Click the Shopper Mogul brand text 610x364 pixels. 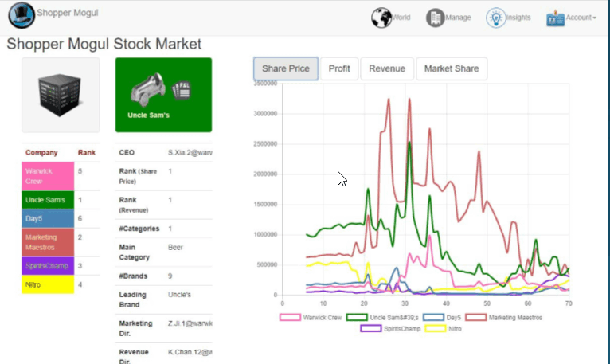68,13
